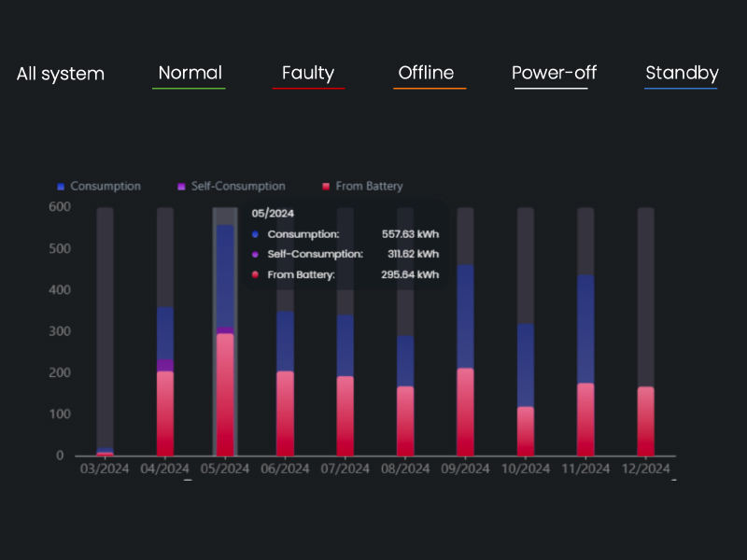Select the highlighted 05/2024 bar
The height and width of the screenshot is (560, 747).
(225, 373)
